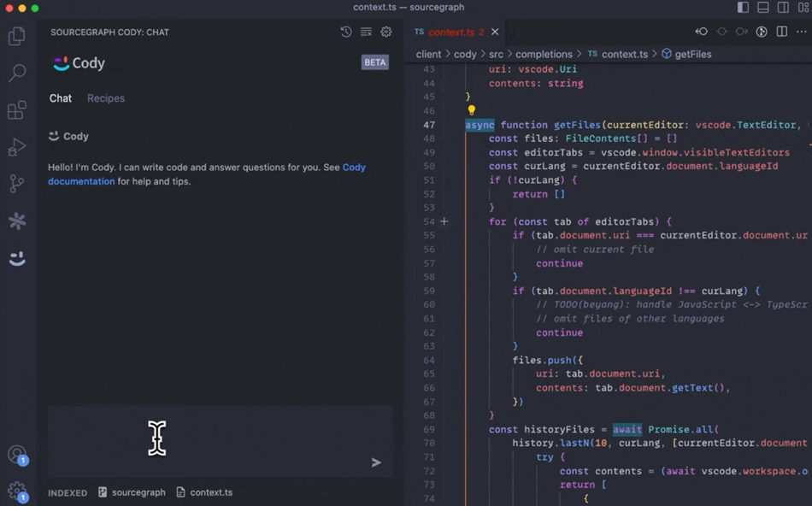Toggle the bottom panel layout button
Viewport: 812px width, 506px height.
coord(762,8)
